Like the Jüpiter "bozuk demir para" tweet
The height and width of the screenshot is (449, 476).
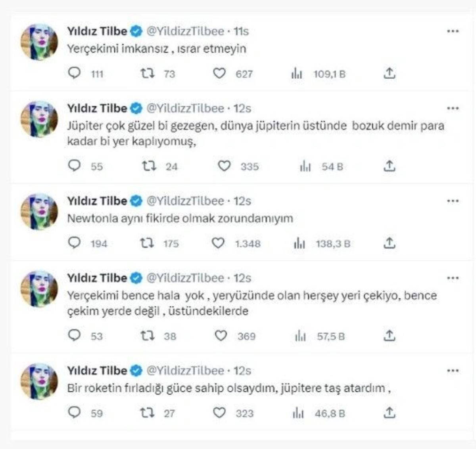coord(224,166)
